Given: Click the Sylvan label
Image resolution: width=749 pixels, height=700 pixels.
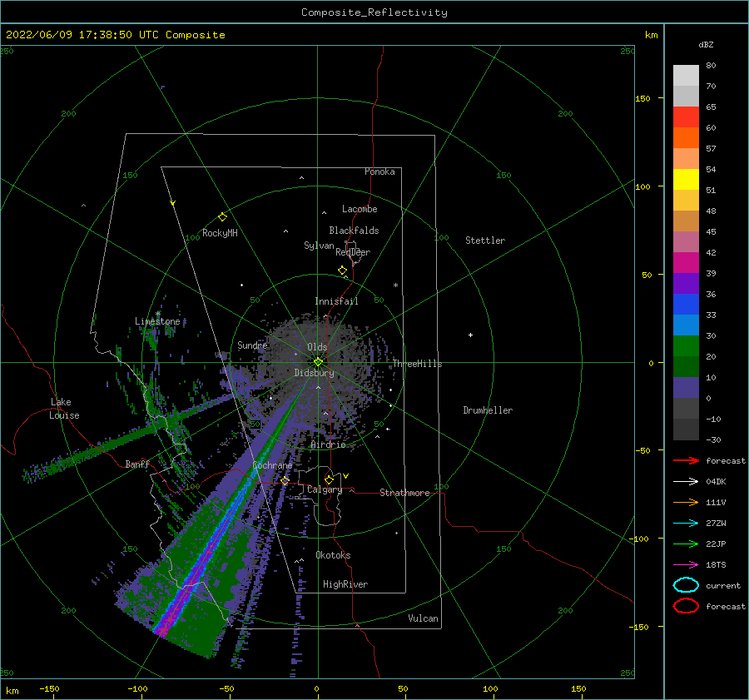Looking at the screenshot, I should (319, 246).
